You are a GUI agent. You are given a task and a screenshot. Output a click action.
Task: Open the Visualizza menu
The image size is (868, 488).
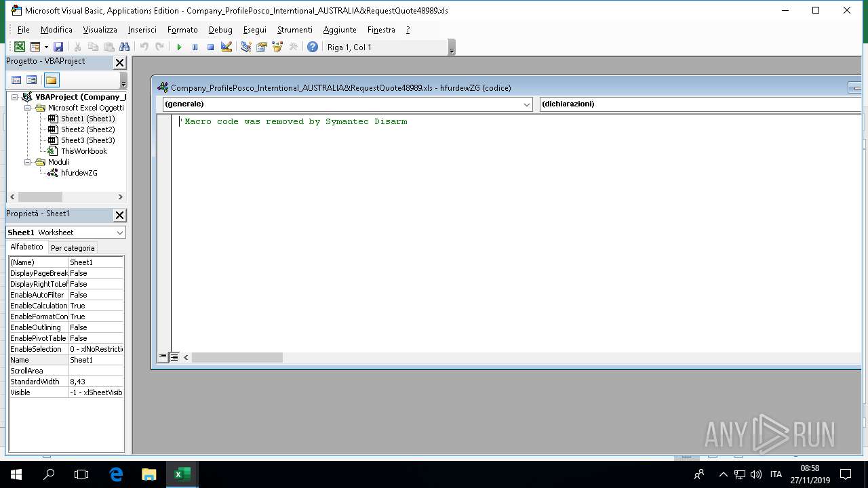tap(100, 30)
